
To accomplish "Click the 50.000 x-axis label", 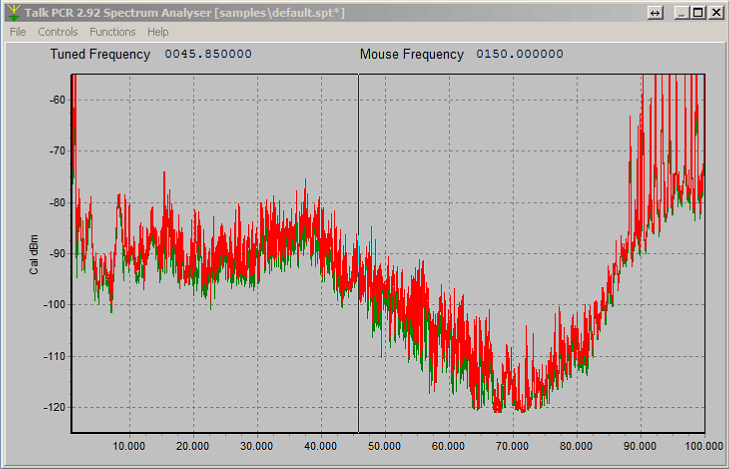I will (384, 446).
